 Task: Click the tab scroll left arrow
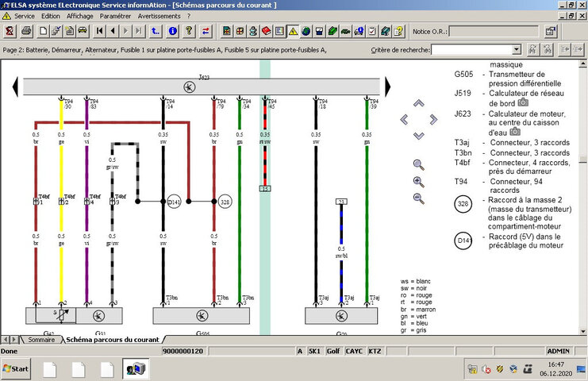(x=6, y=340)
